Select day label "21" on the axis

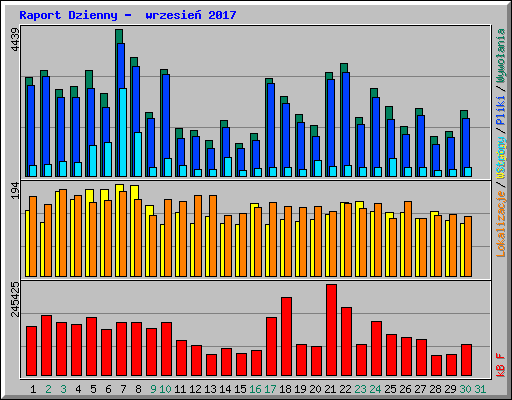[330, 389]
